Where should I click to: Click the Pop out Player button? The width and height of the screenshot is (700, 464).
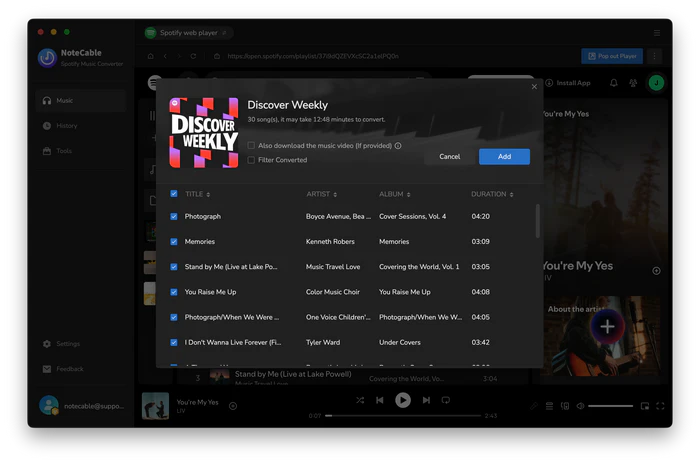(612, 56)
